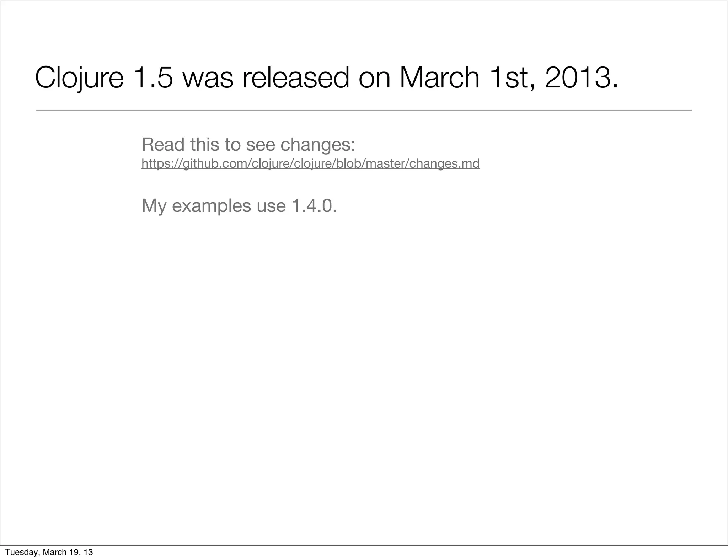Click the "My examples use 1.4.0." line

(239, 205)
